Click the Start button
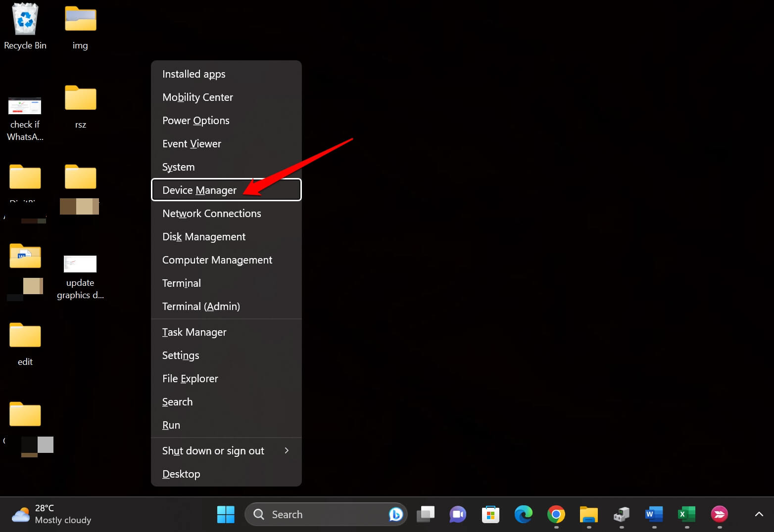Viewport: 774px width, 532px height. pos(226,514)
